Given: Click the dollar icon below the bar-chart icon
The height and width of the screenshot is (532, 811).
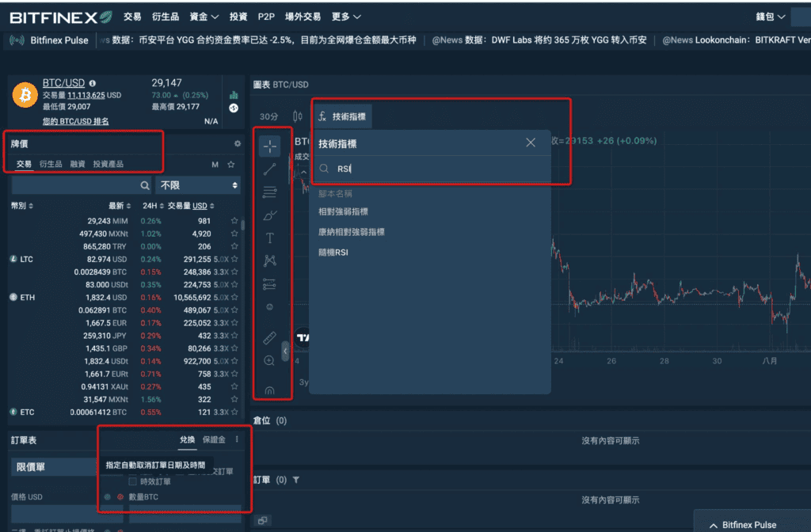Looking at the screenshot, I should point(234,108).
